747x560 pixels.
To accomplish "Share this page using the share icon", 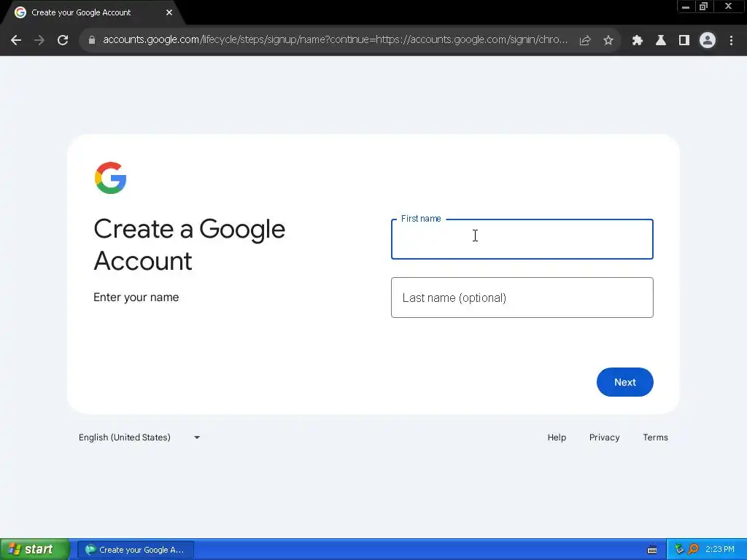I will tap(585, 41).
